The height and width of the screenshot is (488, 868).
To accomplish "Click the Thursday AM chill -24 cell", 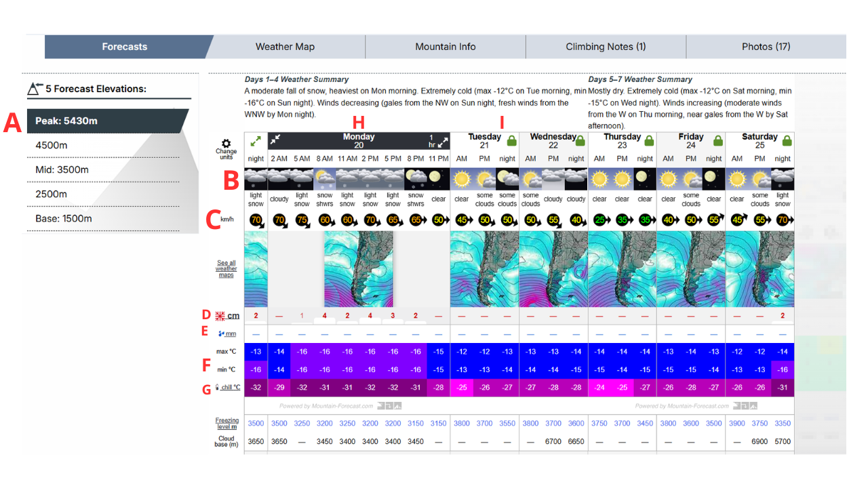I will pyautogui.click(x=599, y=387).
